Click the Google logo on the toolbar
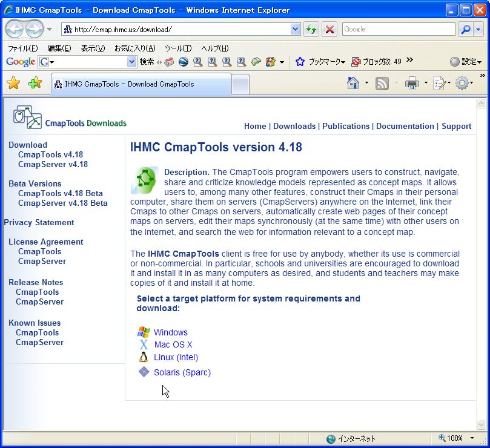Image resolution: width=490 pixels, height=448 pixels. coord(21,62)
